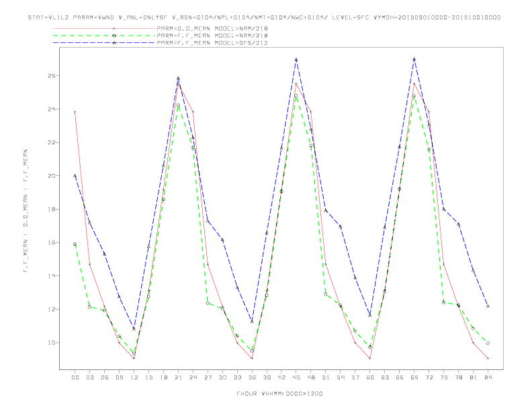Click y-axis tick value 12
The width and height of the screenshot is (532, 411).
52,310
